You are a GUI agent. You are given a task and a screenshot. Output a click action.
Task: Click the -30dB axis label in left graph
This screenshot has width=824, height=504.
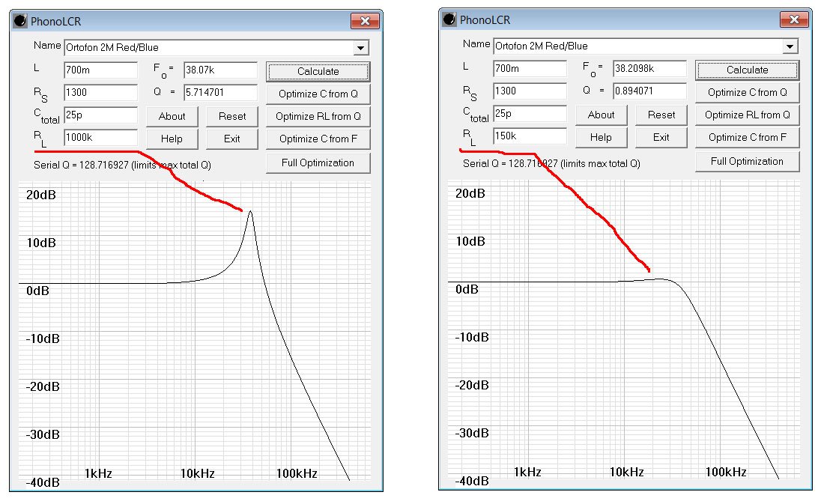43,434
